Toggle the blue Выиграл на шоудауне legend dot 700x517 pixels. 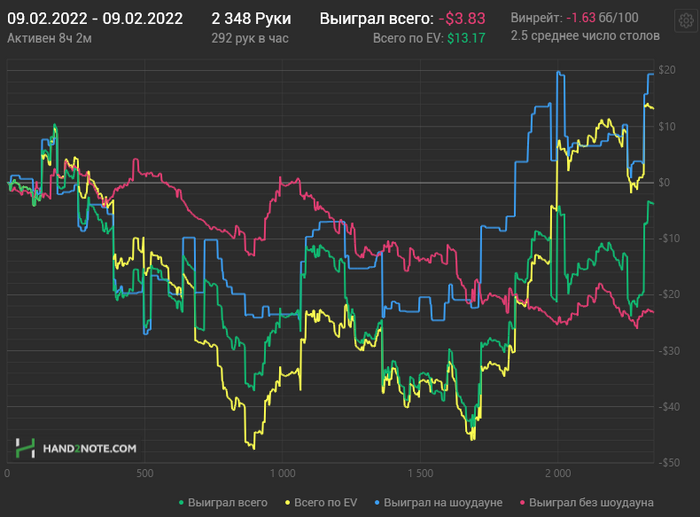tap(377, 503)
